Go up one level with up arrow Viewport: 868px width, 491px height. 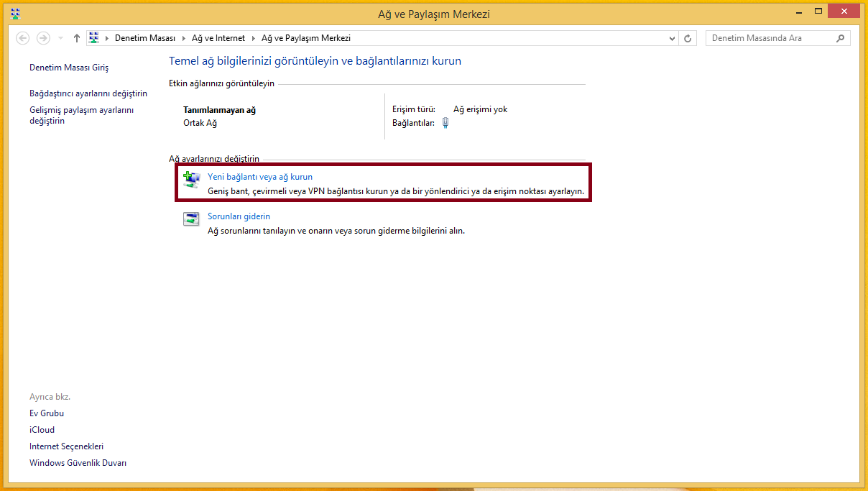(77, 38)
